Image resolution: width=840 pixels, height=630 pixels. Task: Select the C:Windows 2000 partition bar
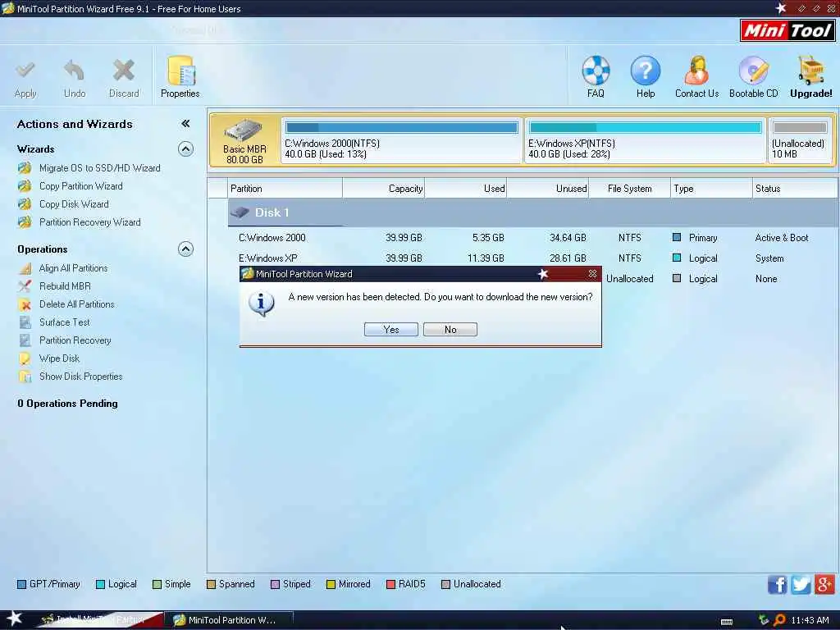(401, 140)
